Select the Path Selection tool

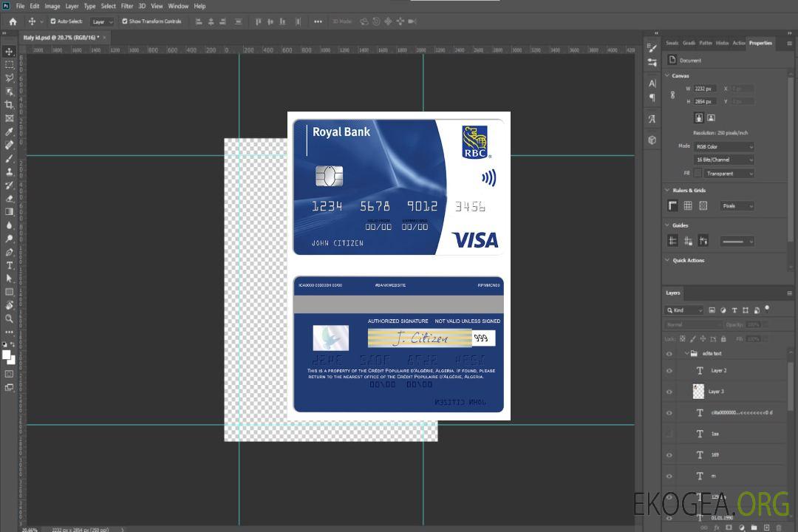(x=9, y=279)
